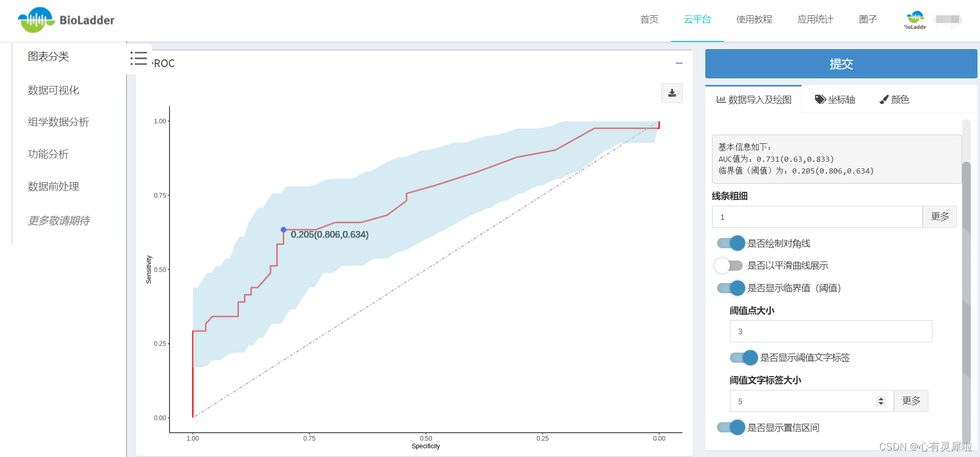The width and height of the screenshot is (980, 457).
Task: Click 更多 beside 线条粗细 field
Action: (940, 216)
